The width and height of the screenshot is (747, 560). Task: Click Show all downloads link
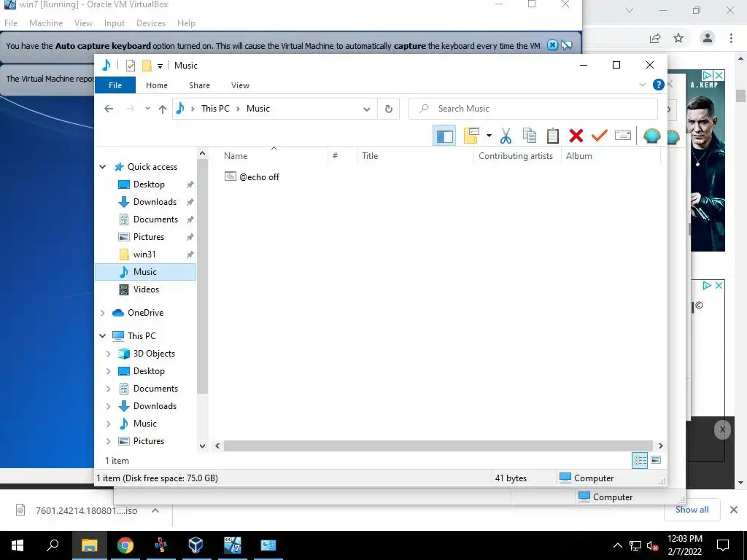click(692, 510)
